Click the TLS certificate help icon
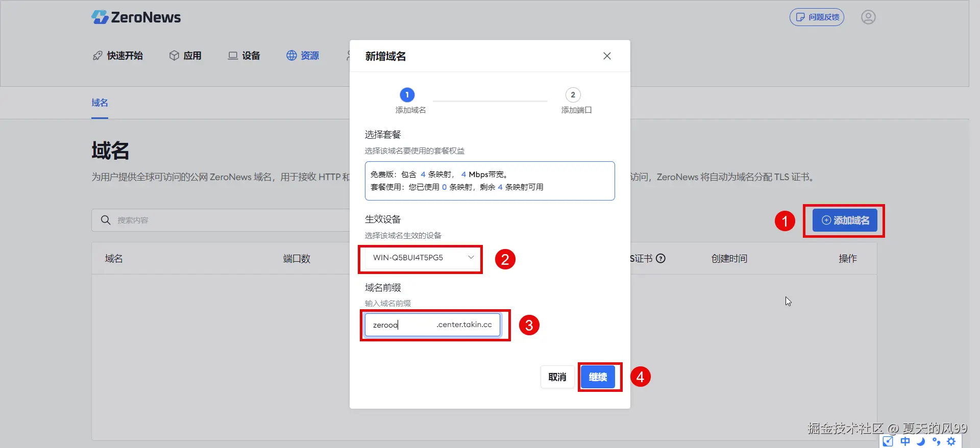The image size is (980, 448). pyautogui.click(x=660, y=258)
